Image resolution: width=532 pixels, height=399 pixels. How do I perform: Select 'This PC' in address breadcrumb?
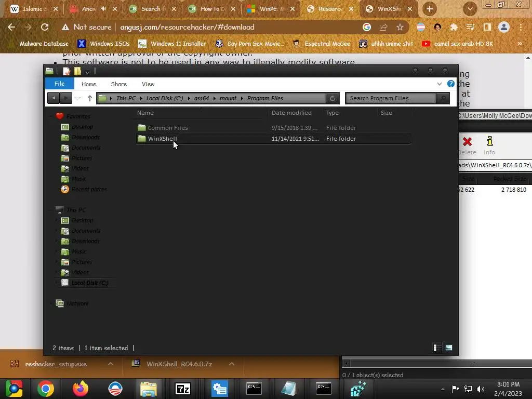click(126, 98)
